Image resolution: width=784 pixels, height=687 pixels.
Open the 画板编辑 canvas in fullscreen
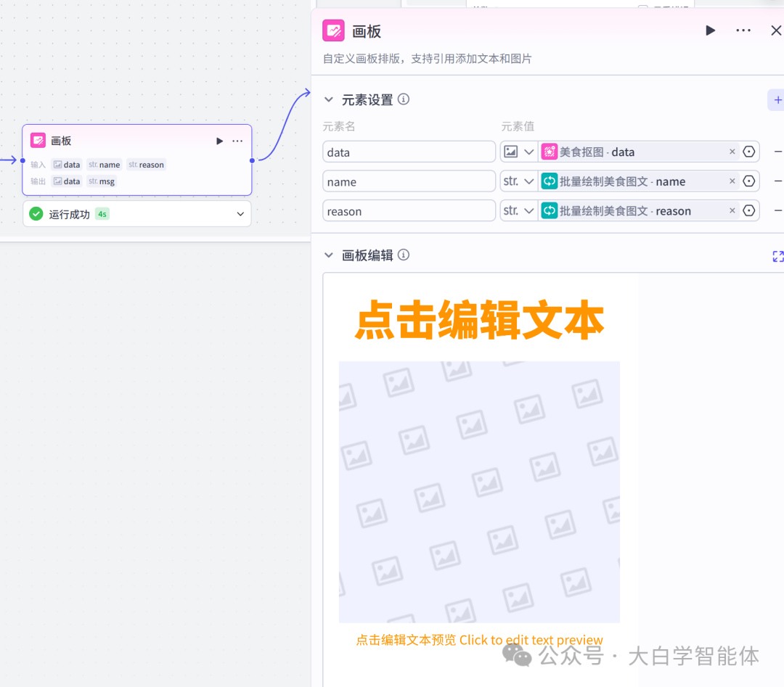click(777, 256)
